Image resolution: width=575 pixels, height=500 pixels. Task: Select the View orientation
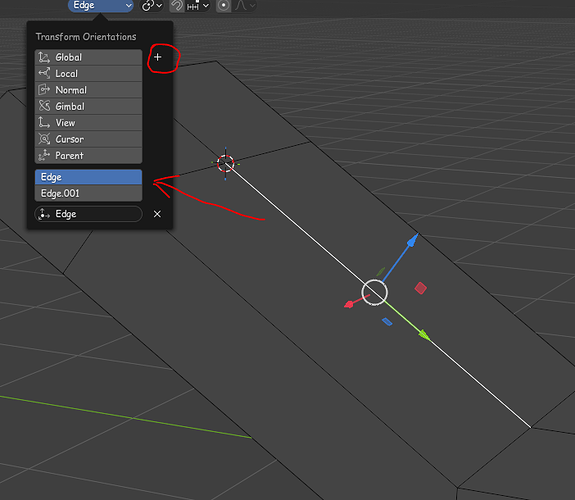click(x=88, y=123)
